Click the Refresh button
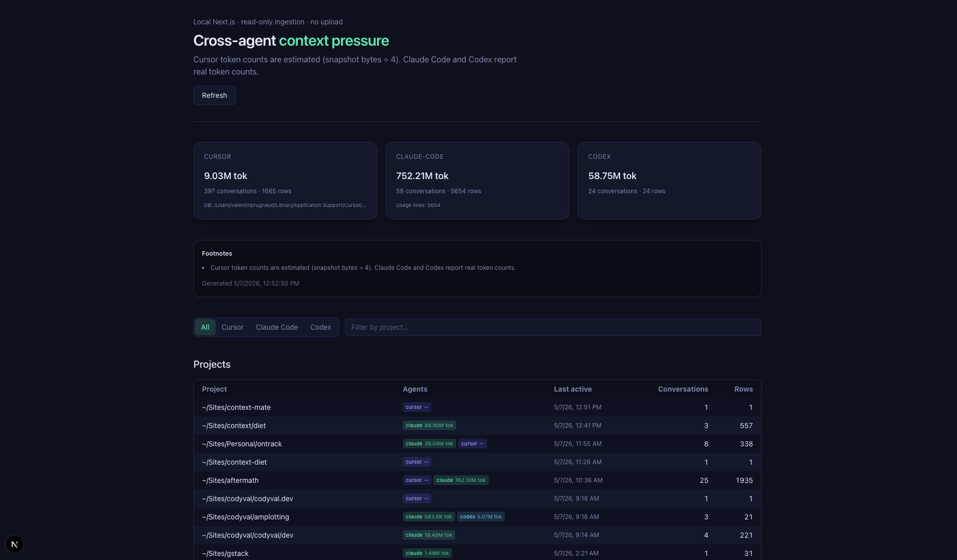Viewport: 957px width, 560px height. click(x=215, y=95)
